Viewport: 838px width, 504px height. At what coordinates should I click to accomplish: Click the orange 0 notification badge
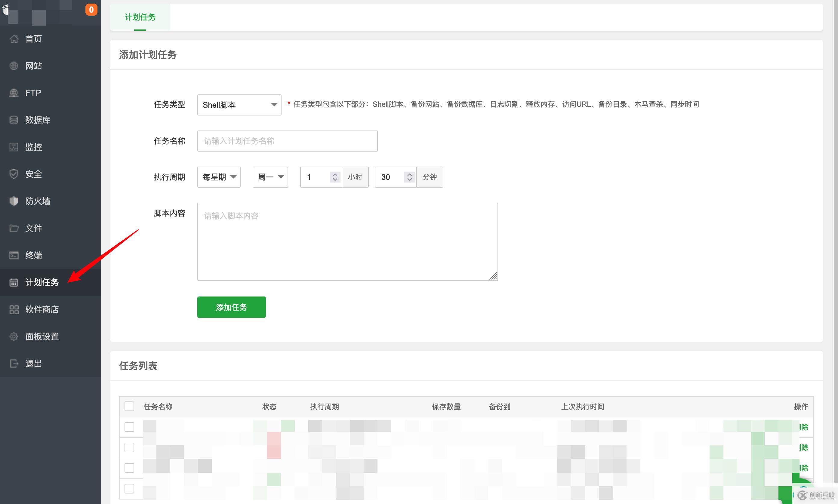pos(91,10)
